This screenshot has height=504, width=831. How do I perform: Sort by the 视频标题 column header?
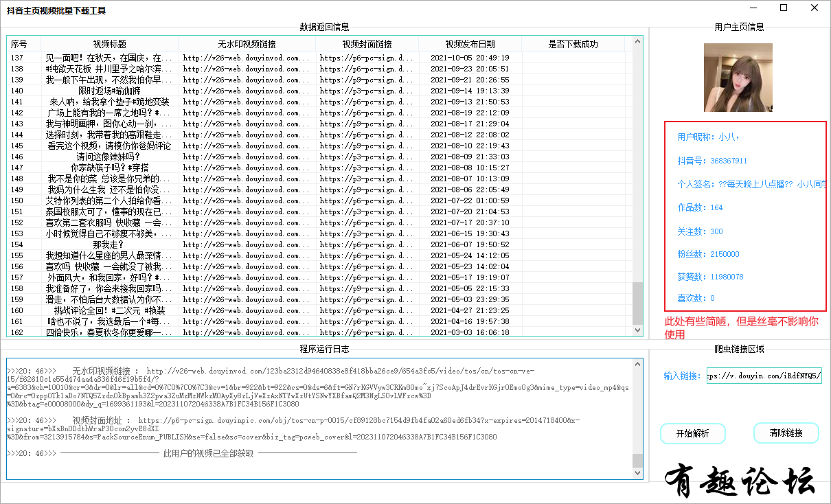(110, 44)
